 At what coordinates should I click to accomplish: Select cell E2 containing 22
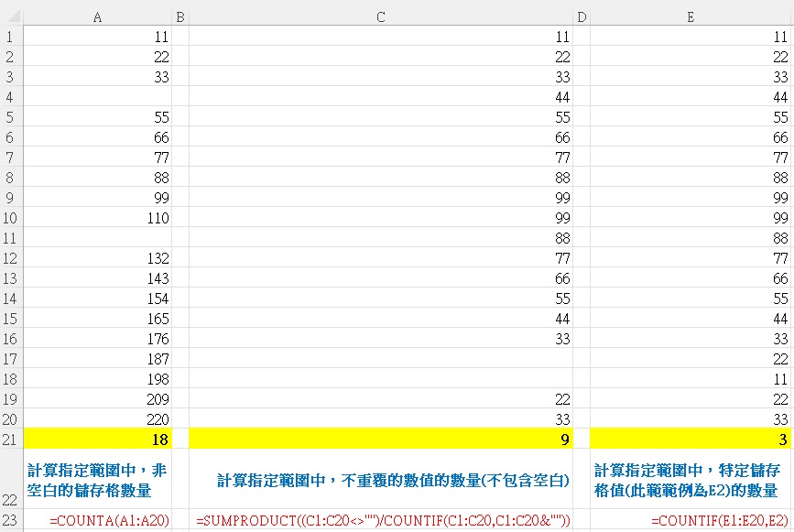(x=690, y=57)
